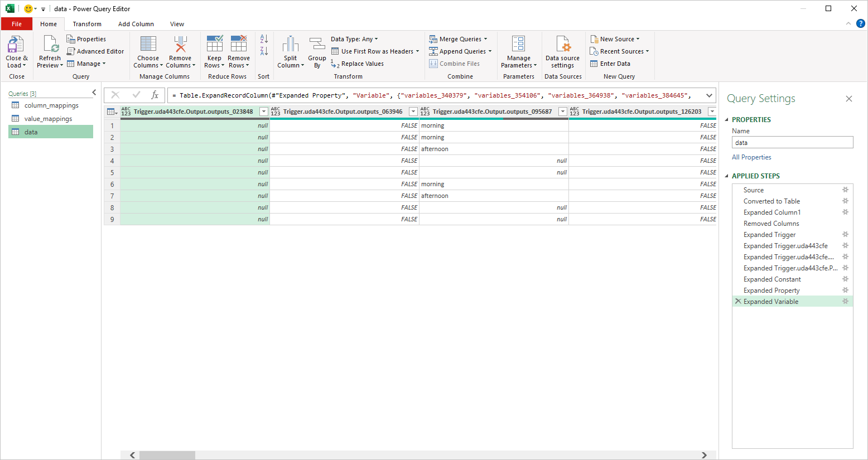This screenshot has width=868, height=460.
Task: Click the "afternoon" cell in row 3
Action: pos(494,149)
